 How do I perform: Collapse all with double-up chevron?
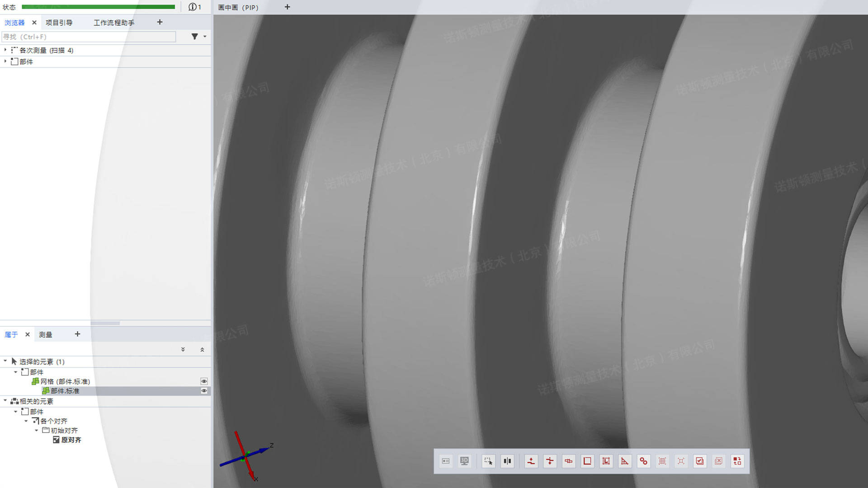pos(202,349)
